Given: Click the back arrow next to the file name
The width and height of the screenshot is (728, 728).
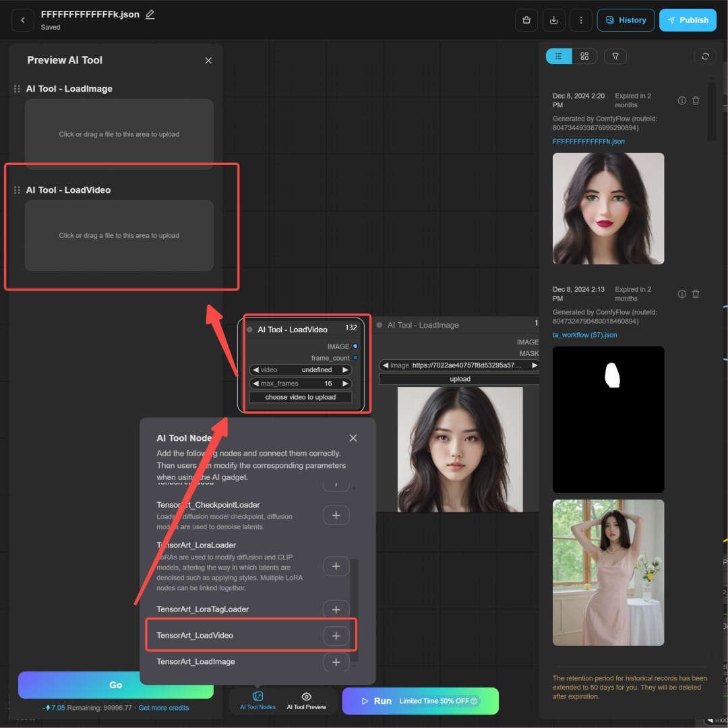Looking at the screenshot, I should pyautogui.click(x=23, y=20).
